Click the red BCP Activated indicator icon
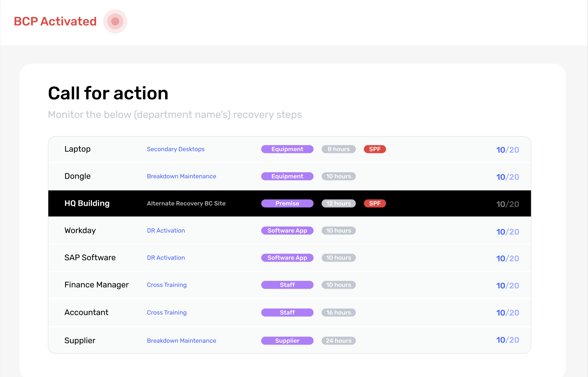The height and width of the screenshot is (377, 588). 115,22
